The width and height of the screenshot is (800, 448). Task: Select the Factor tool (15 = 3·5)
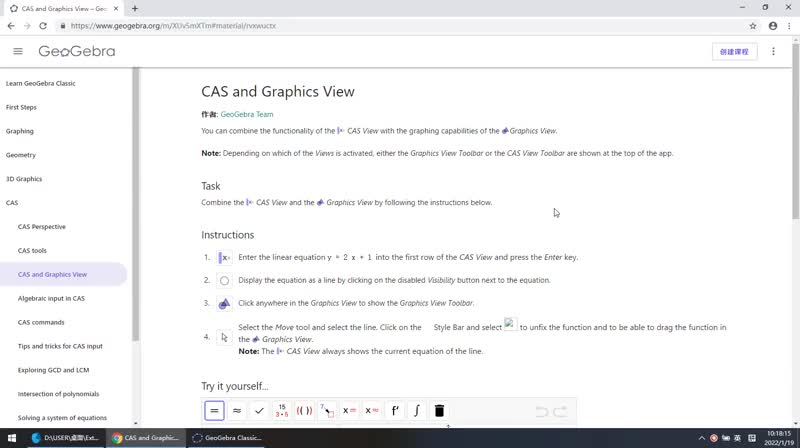pyautogui.click(x=282, y=410)
